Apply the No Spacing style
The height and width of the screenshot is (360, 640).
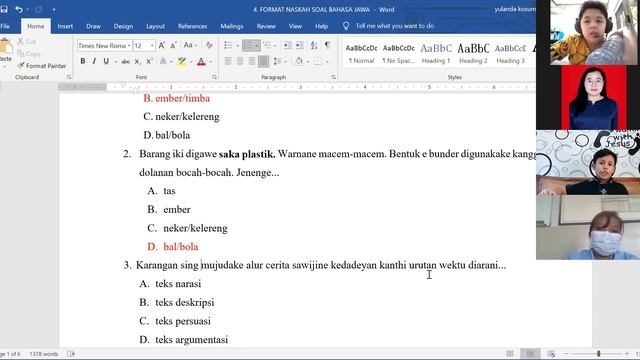point(398,54)
